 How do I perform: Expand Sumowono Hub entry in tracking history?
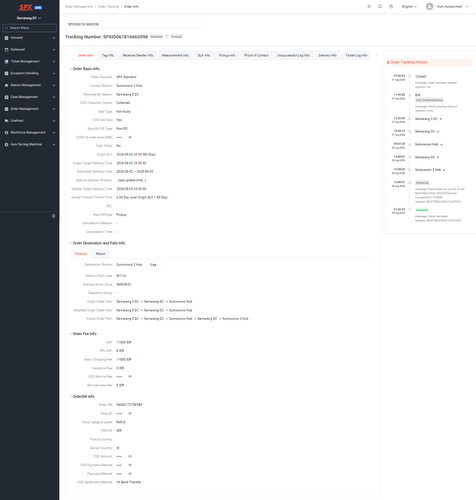point(441,145)
